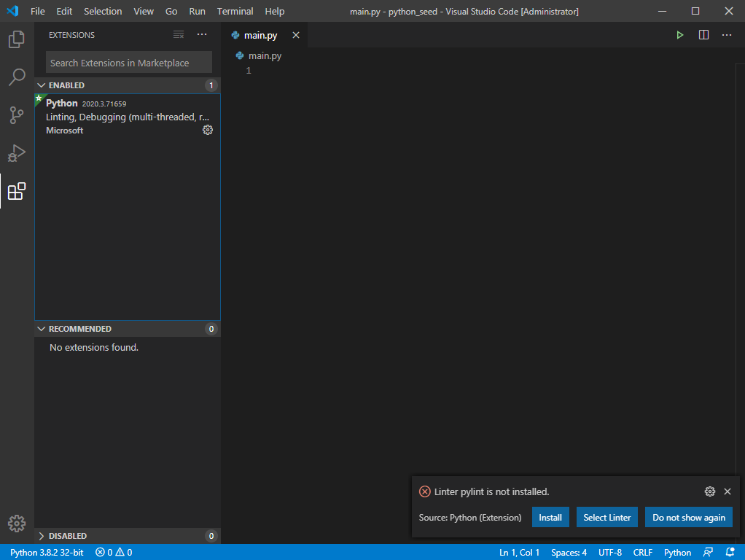Image resolution: width=745 pixels, height=560 pixels.
Task: Change encoding via UTF-8 status item
Action: tap(610, 553)
